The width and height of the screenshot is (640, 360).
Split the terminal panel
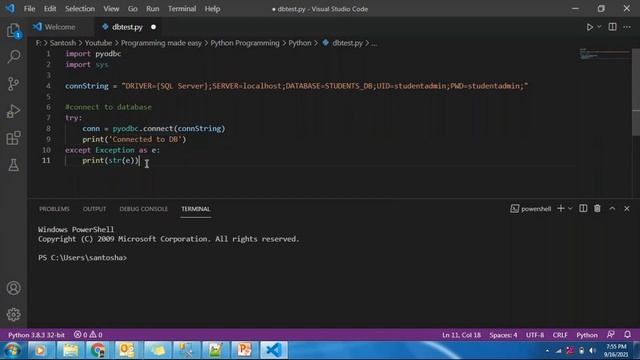[x=583, y=209]
